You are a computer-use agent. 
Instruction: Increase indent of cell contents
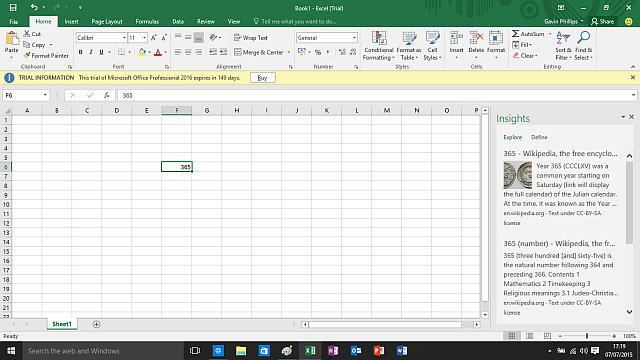click(x=223, y=52)
